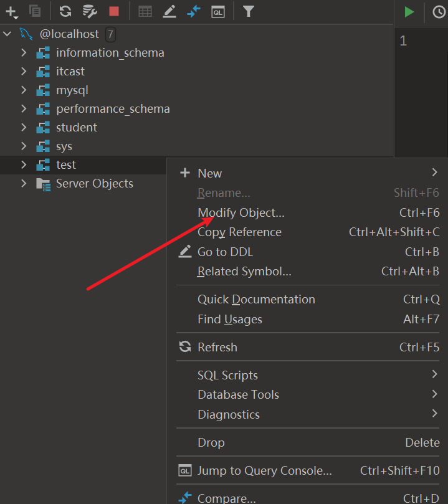The width and height of the screenshot is (448, 504).
Task: Choose Go to DDL menu entry
Action: 225,252
